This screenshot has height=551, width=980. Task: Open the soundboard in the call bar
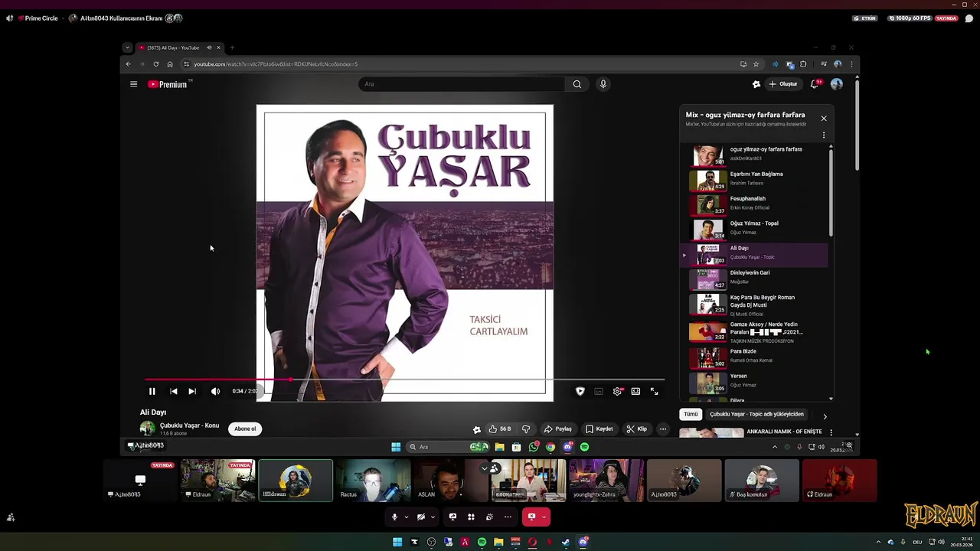[489, 517]
